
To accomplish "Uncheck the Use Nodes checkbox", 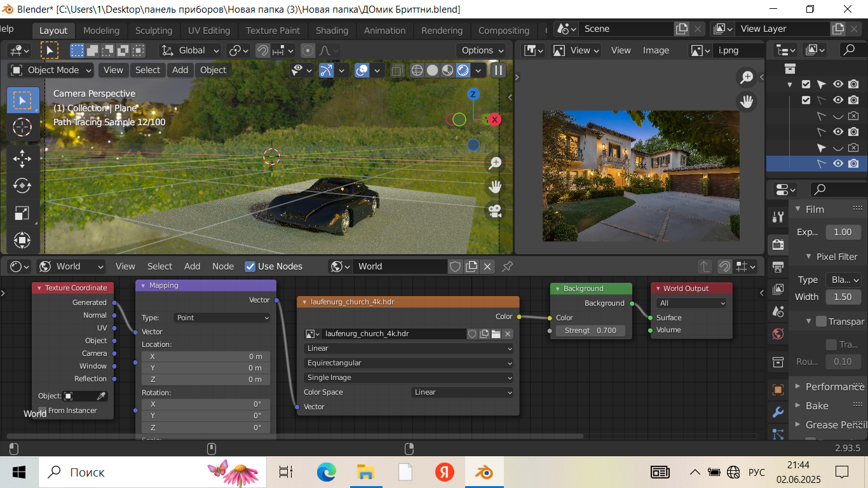I will 250,266.
